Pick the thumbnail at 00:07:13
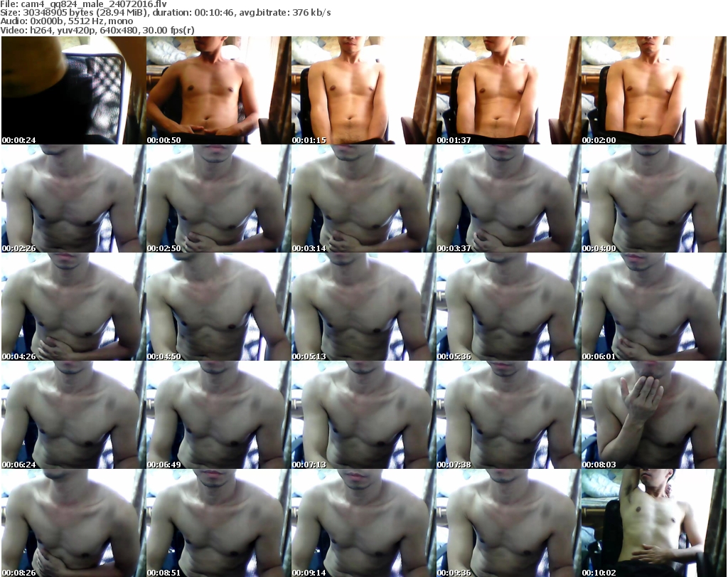 point(363,415)
